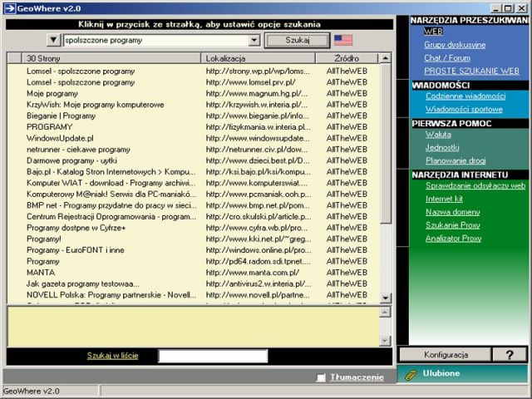Click the Szukaj w liście link

[x=113, y=356]
